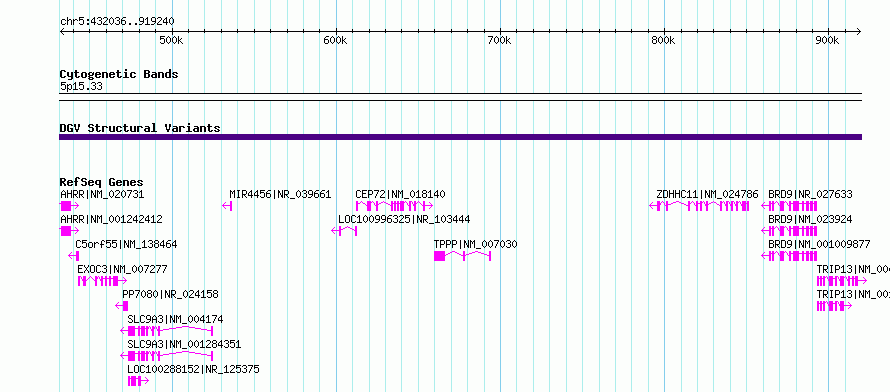Click the BRD9 NR_027633 exon glyph
The width and height of the screenshot is (890, 392).
click(x=789, y=206)
